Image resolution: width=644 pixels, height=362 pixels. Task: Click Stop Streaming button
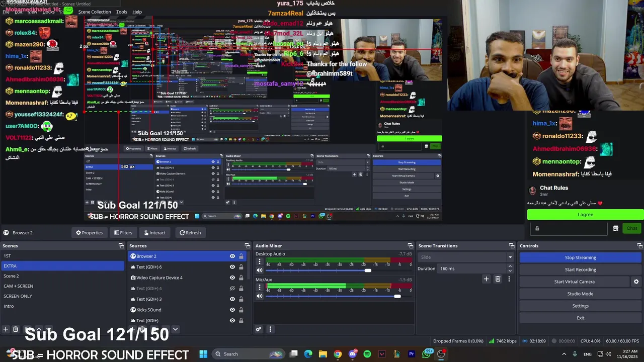click(x=581, y=257)
